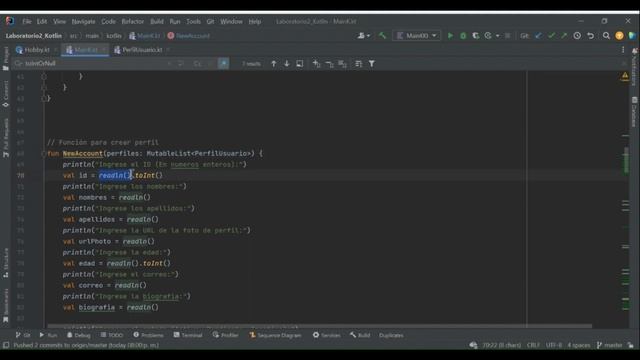Update project via Git blue arrow
This screenshot has height=360, width=640.
(x=539, y=36)
